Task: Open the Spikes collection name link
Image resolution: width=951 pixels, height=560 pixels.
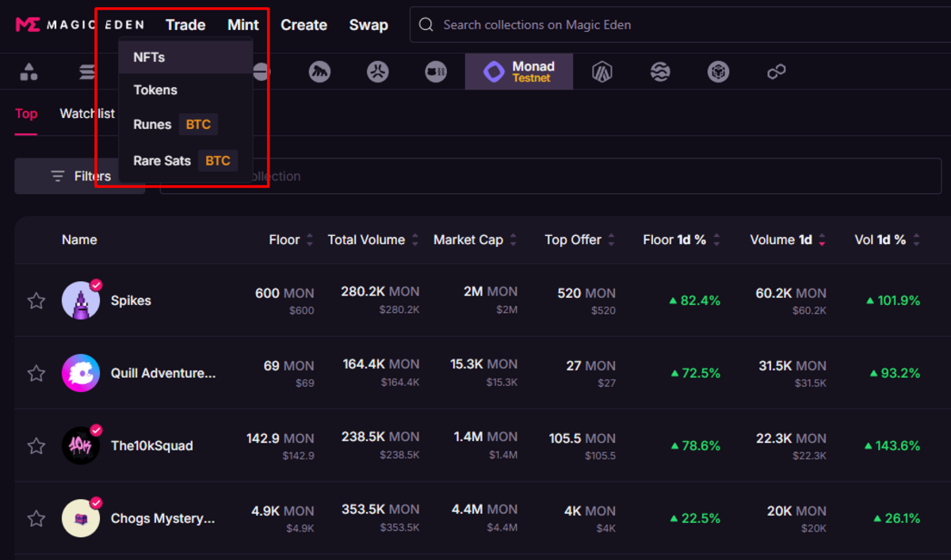Action: pos(131,301)
